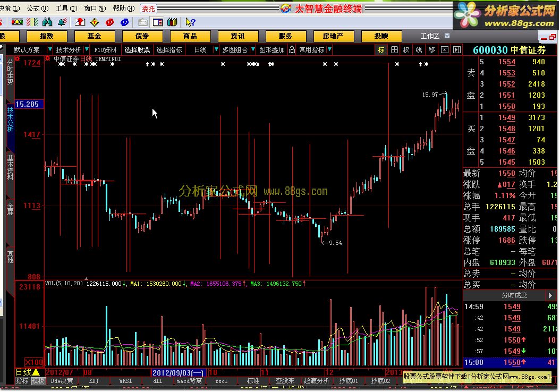
Task: Click the grid cross 田 icon
Action: click(x=394, y=49)
